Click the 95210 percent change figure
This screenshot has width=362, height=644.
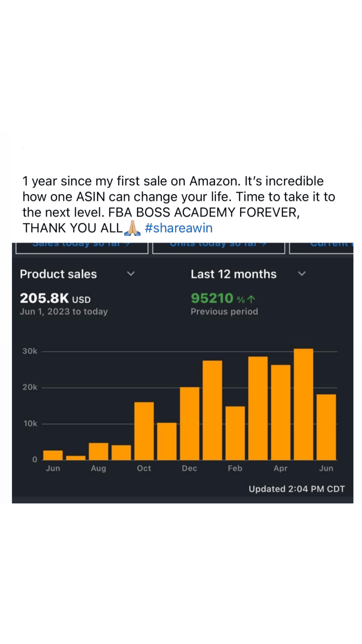[x=212, y=298]
